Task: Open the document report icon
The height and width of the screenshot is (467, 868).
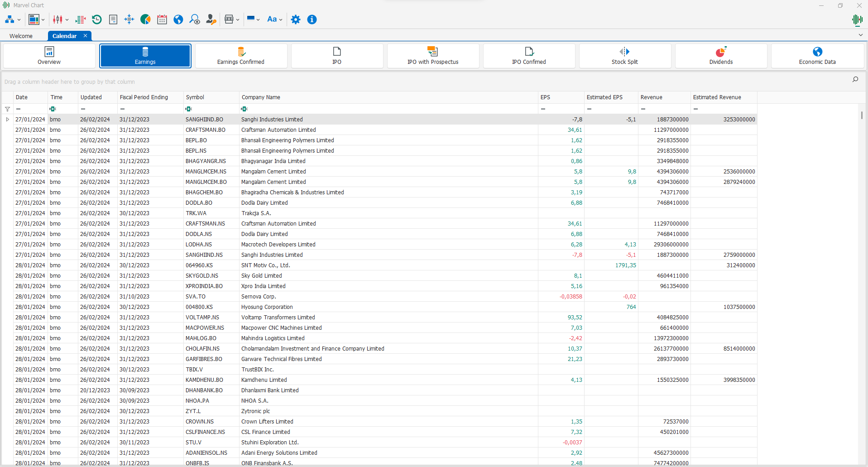Action: coord(113,19)
